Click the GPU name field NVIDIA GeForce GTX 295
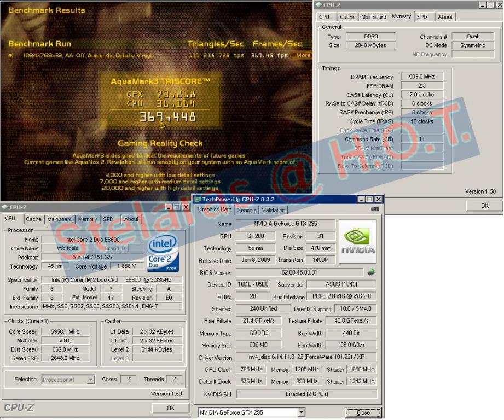 [x=285, y=224]
